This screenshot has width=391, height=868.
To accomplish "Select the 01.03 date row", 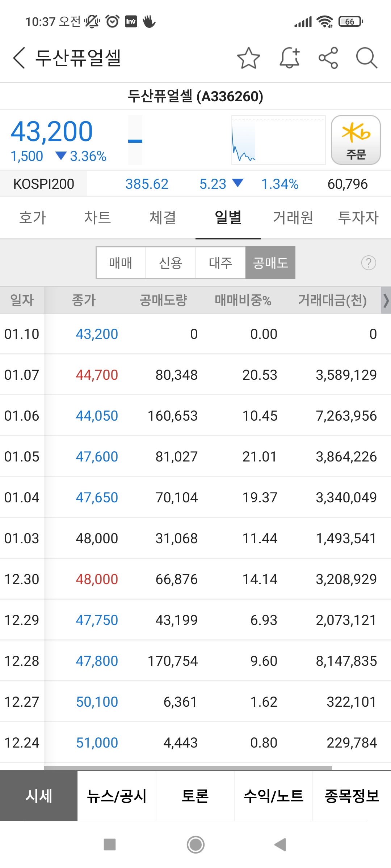I will (x=195, y=538).
